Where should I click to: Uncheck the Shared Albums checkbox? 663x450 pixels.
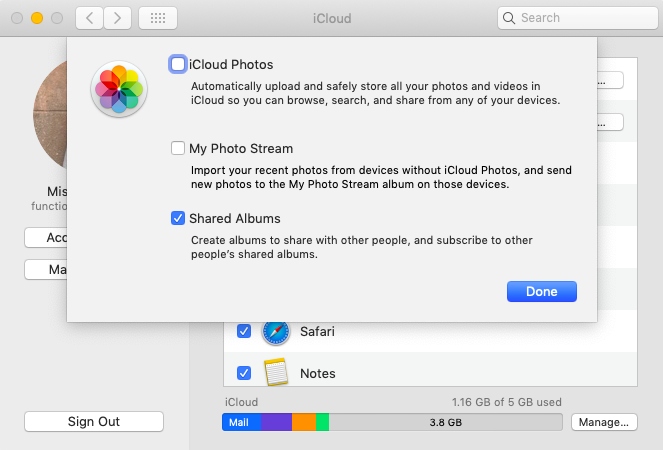(178, 218)
